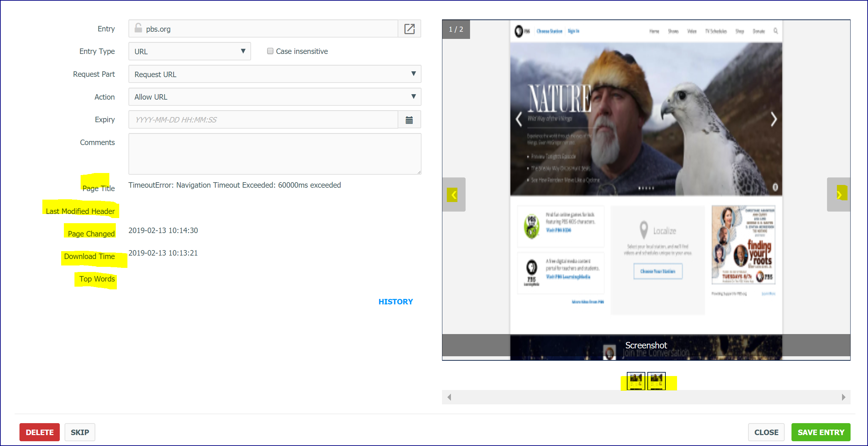Show previous screenshot with left gallery arrow
The width and height of the screenshot is (868, 446).
click(x=454, y=195)
